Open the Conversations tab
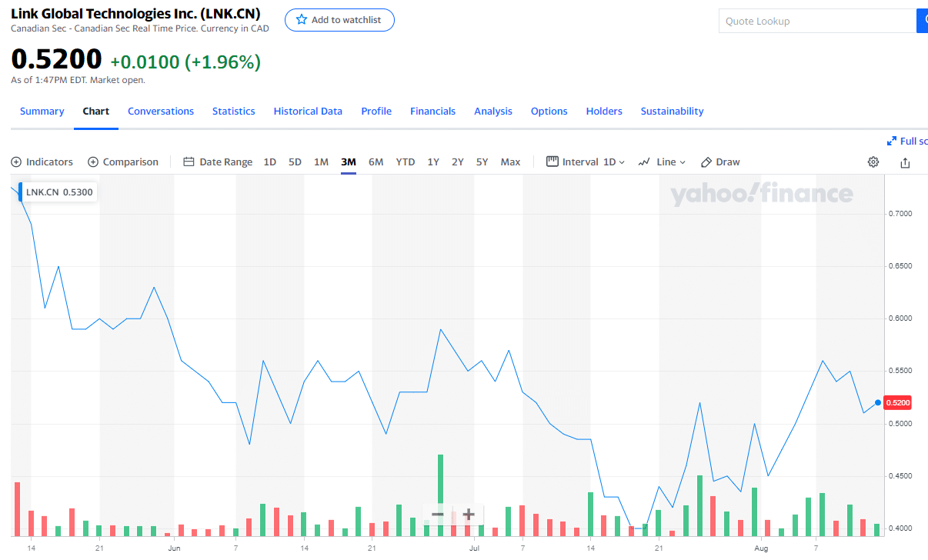Viewport: 928px width, 560px height. (161, 111)
